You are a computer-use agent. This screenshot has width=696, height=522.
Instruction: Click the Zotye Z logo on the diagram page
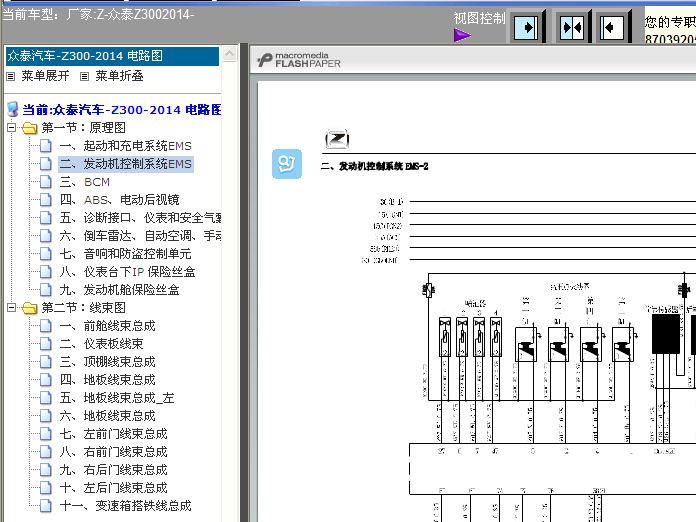pyautogui.click(x=337, y=139)
